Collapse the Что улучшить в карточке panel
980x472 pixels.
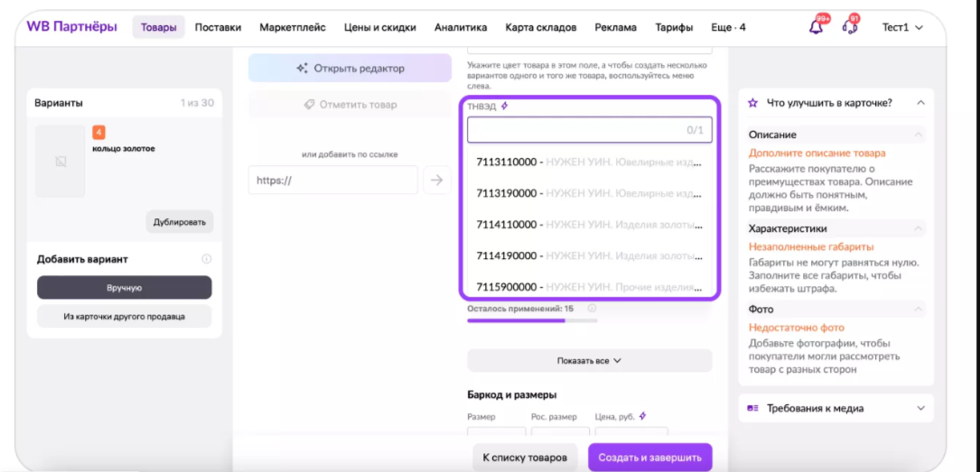point(920,103)
